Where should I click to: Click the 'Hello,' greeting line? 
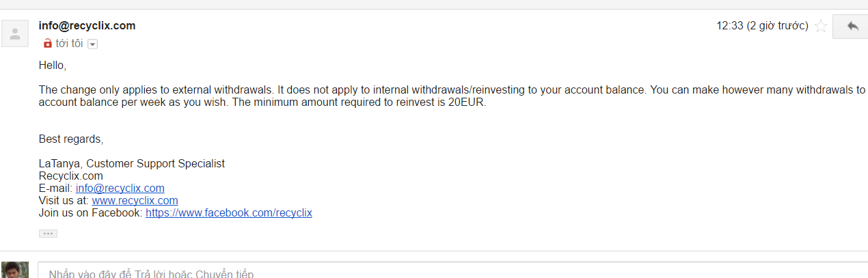pyautogui.click(x=53, y=66)
